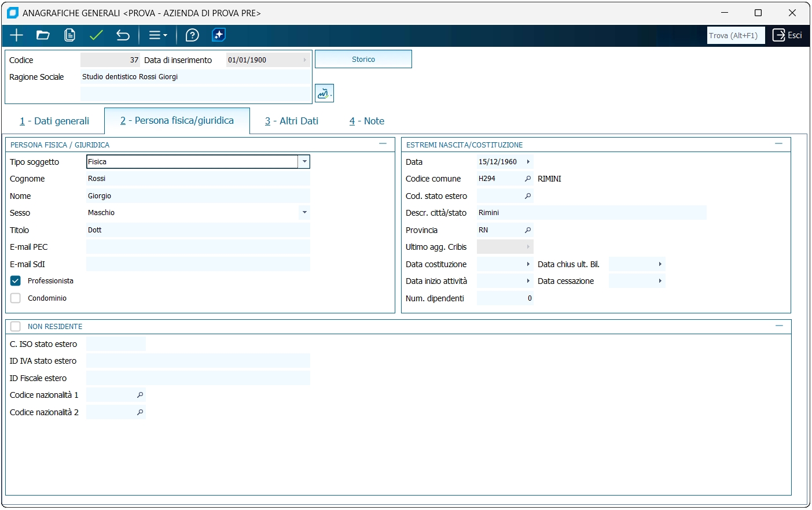
Task: Click the plus icon to add new record
Action: (16, 35)
